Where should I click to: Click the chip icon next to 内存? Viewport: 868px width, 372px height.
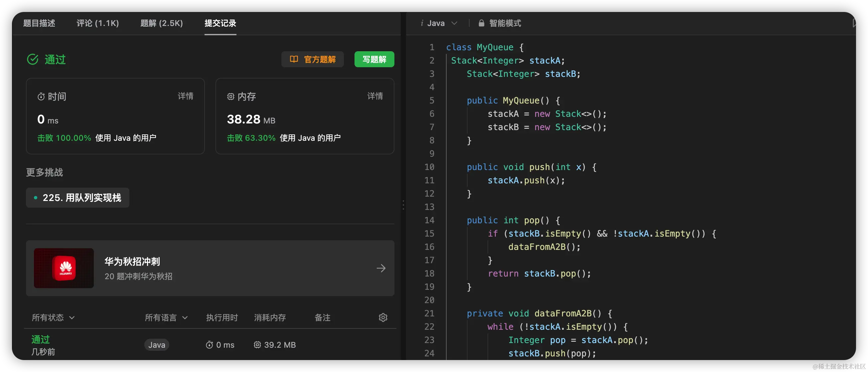point(230,97)
